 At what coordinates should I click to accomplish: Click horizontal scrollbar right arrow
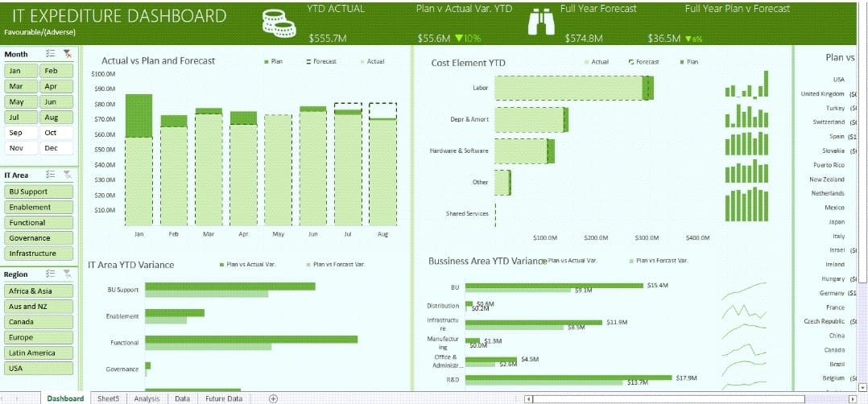[x=853, y=399]
